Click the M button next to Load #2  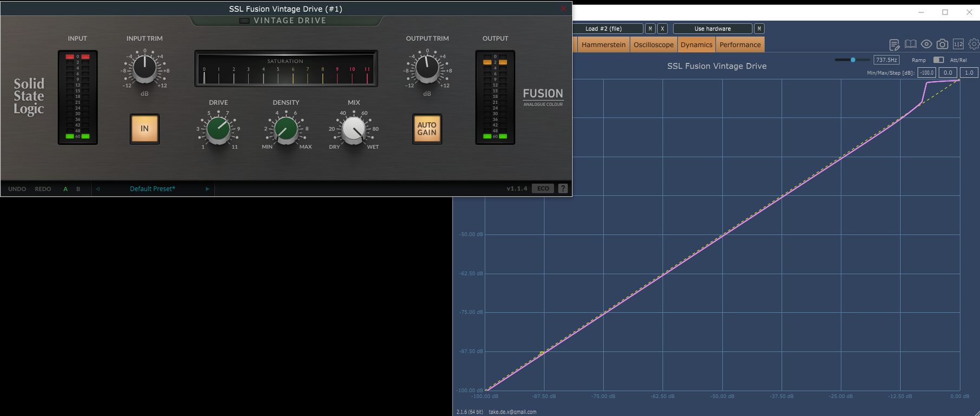click(x=650, y=29)
